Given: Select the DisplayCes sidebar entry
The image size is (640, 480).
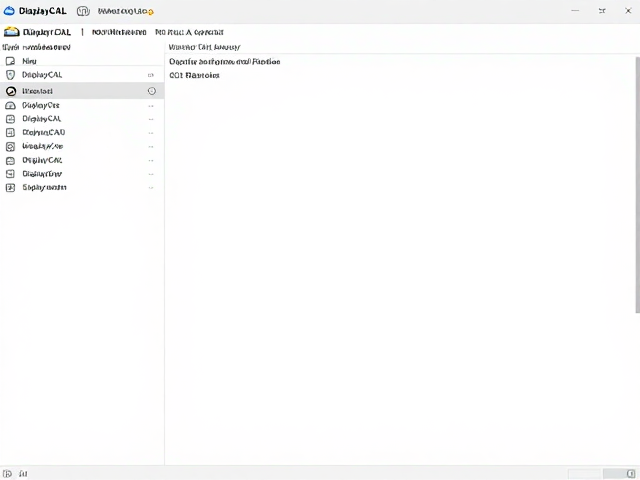Looking at the screenshot, I should pyautogui.click(x=82, y=105).
